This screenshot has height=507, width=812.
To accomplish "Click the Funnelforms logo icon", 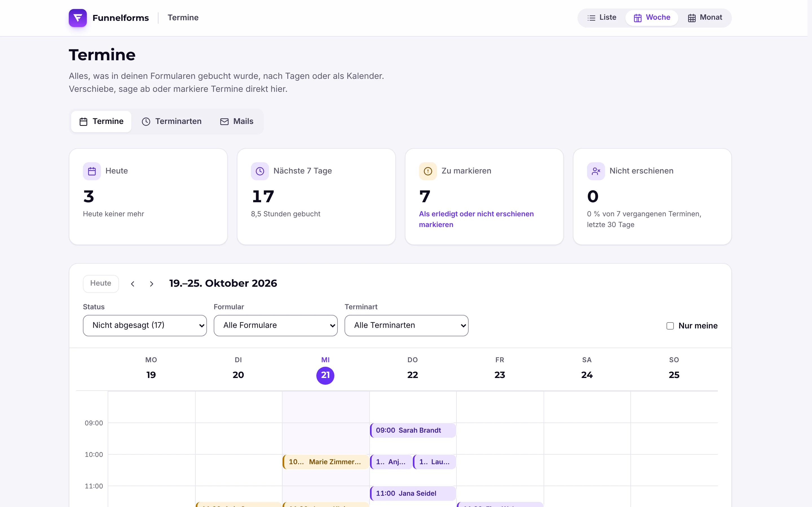I will (x=78, y=18).
